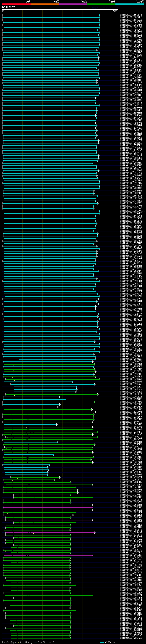Select the UniRef100_C6ZGG8 label
Viewport: 146px width, 644px height.
pos(131,404)
